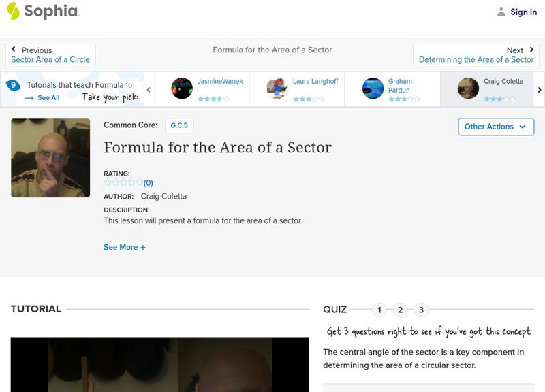Click Graham Pardun's tutorial avatar
Viewport: 545px width, 392px height.
(x=373, y=88)
